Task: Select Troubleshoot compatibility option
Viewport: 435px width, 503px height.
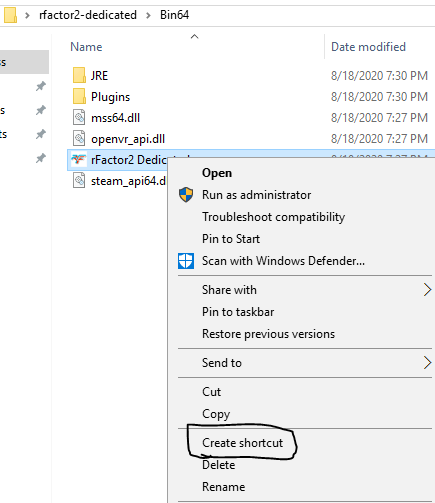Action: tap(273, 217)
